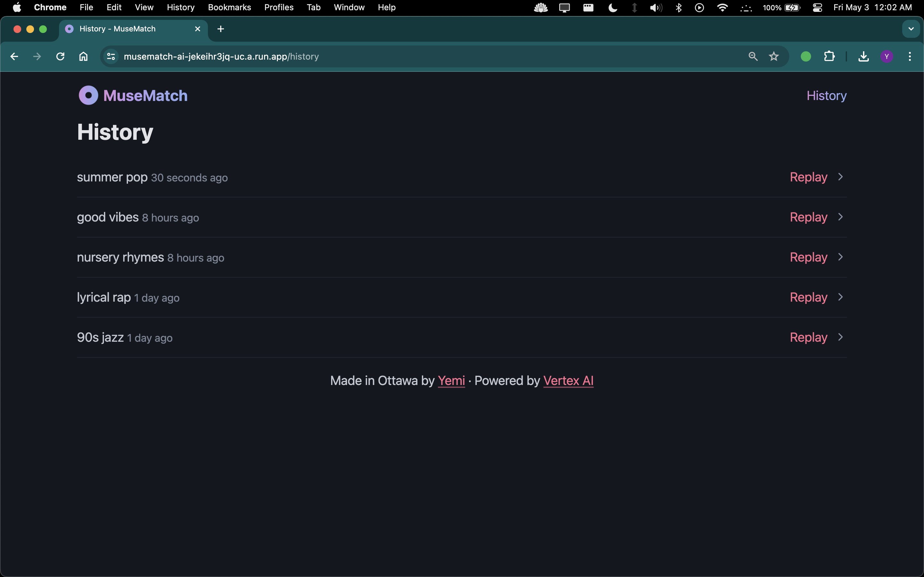Open the Vertex AI link
Screen dimensions: 924x577
568,380
